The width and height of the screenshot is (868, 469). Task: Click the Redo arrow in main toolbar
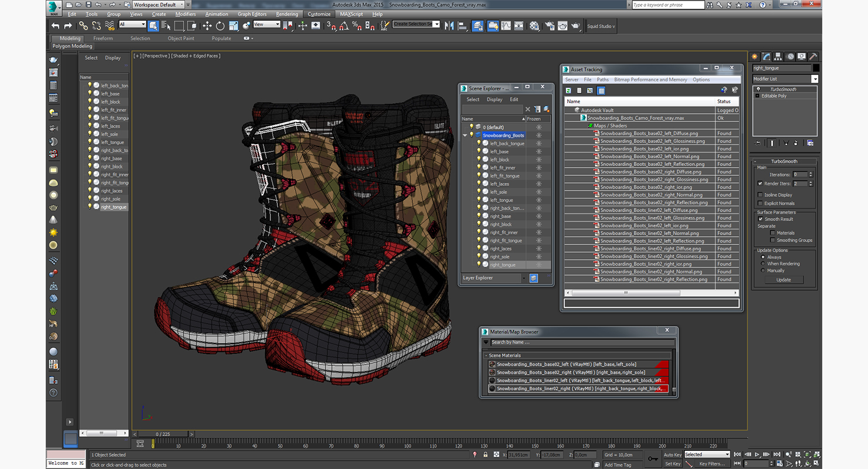[x=68, y=26]
